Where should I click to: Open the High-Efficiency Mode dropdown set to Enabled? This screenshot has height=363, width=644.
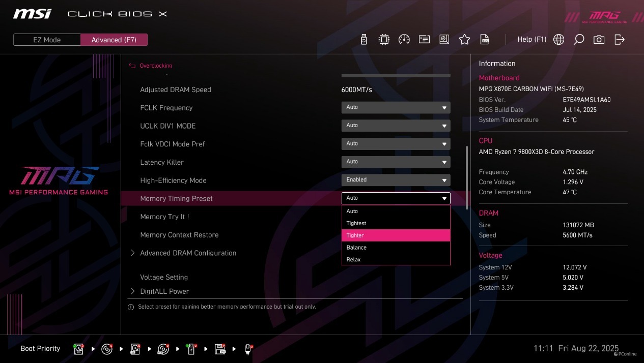tap(396, 180)
